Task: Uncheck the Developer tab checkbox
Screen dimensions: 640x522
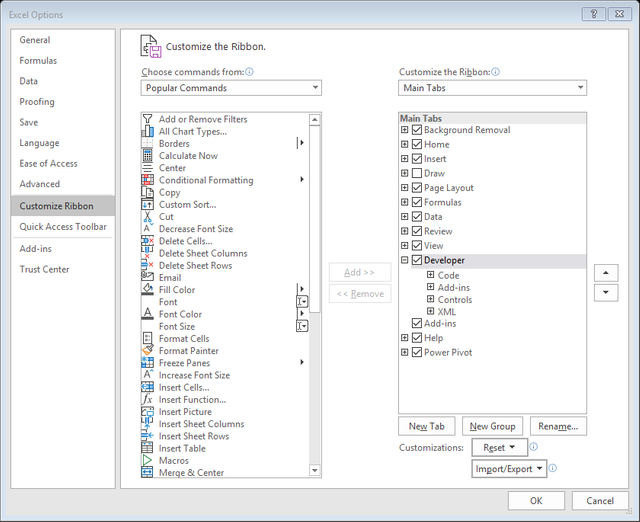Action: tap(417, 260)
